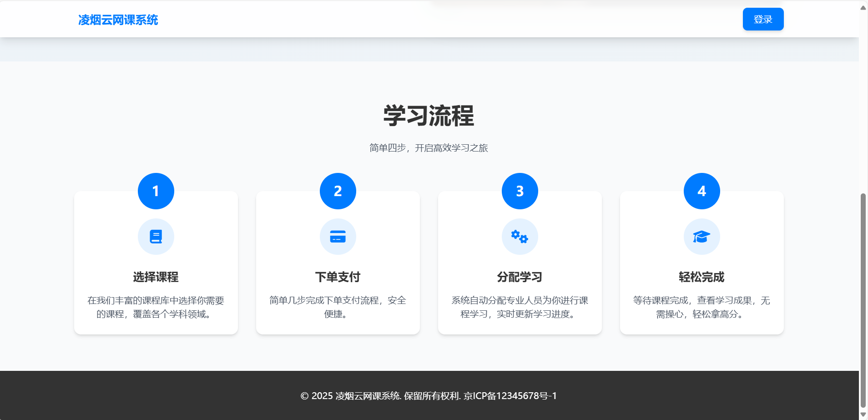Select the step 4 number circle
868x420 pixels.
[702, 191]
